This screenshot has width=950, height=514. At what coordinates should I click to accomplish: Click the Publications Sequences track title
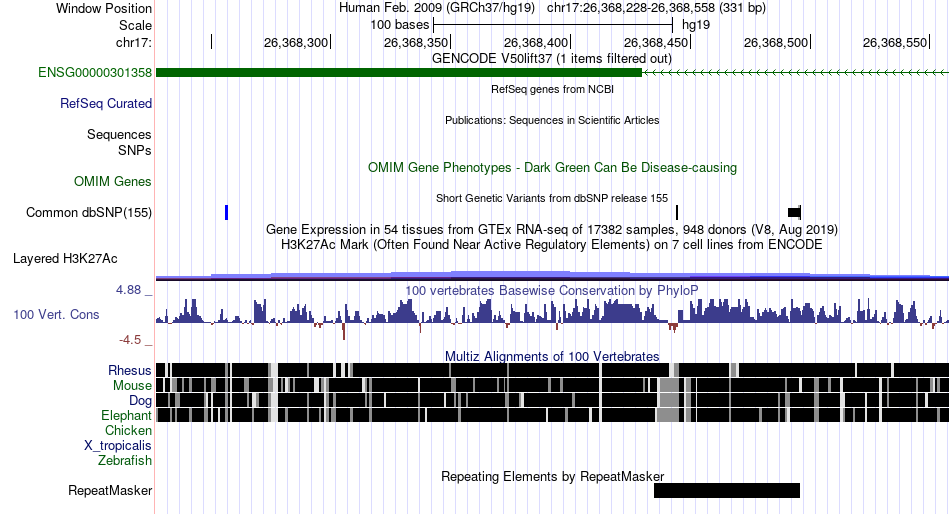551,120
